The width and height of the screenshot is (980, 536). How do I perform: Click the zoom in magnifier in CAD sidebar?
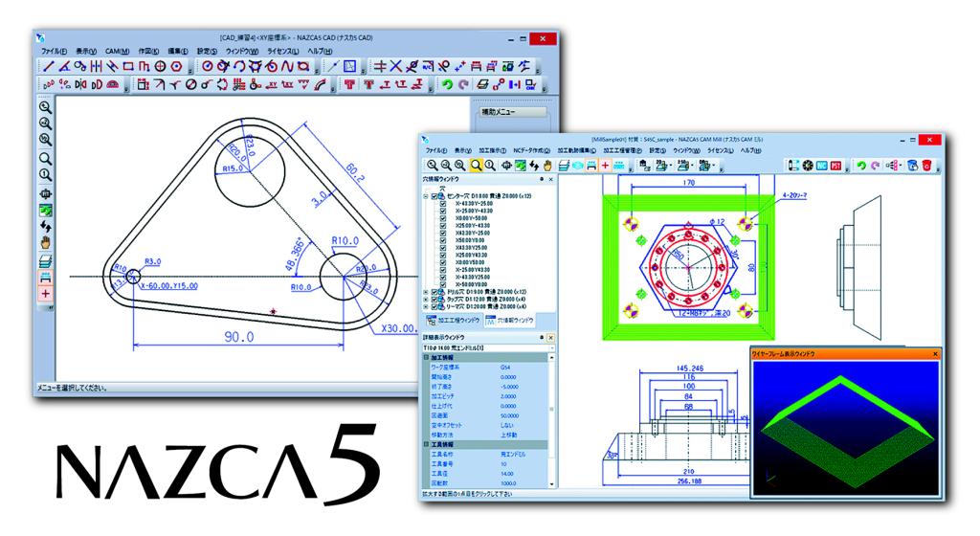click(45, 107)
